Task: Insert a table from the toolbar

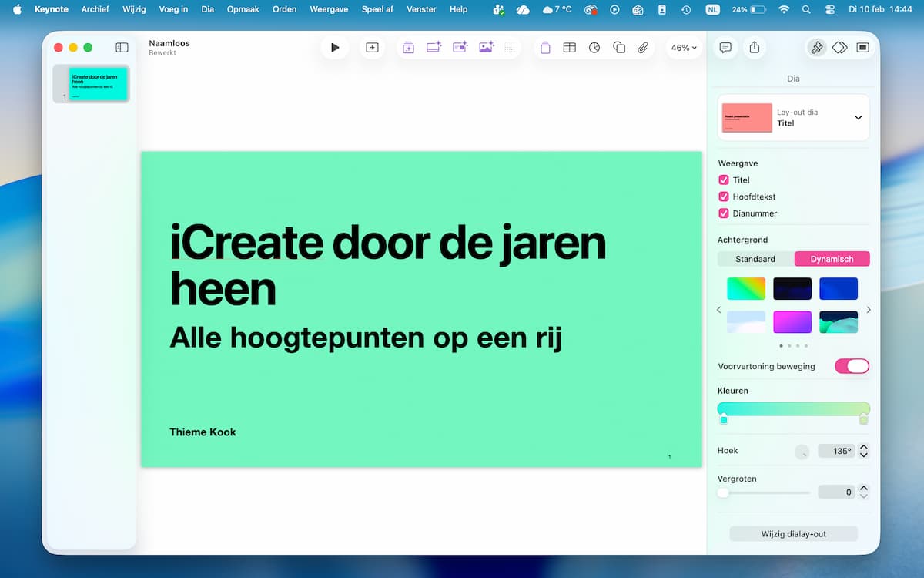Action: [x=569, y=48]
